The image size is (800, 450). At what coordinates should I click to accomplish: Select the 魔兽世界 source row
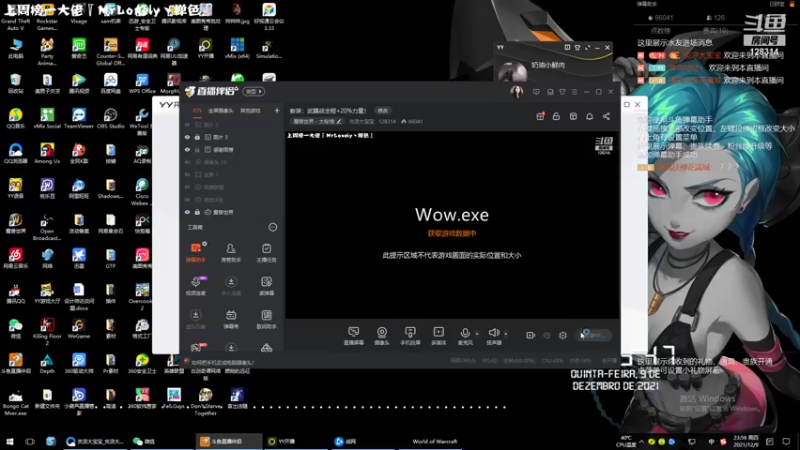tap(231, 212)
